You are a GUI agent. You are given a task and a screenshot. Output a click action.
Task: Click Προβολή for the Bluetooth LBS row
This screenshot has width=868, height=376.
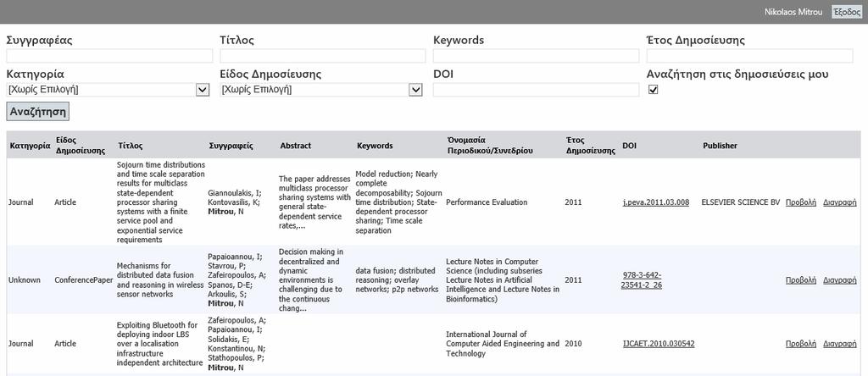(801, 344)
